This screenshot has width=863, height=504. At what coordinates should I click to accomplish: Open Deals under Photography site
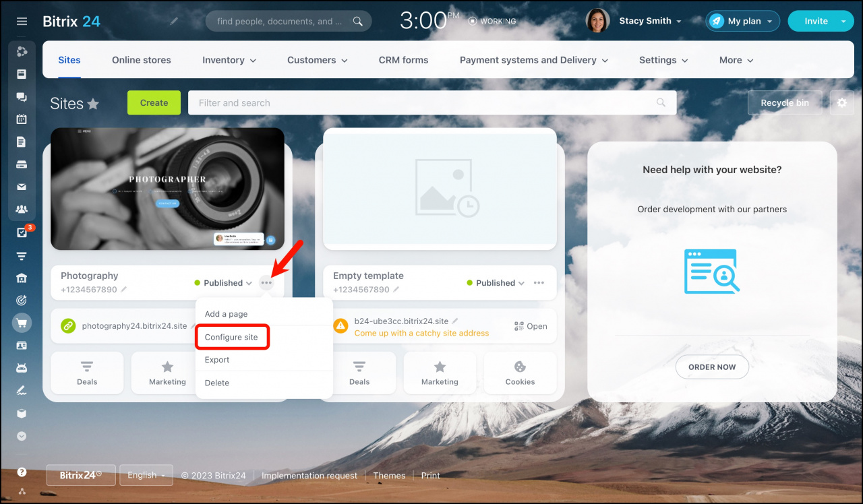[x=87, y=373]
